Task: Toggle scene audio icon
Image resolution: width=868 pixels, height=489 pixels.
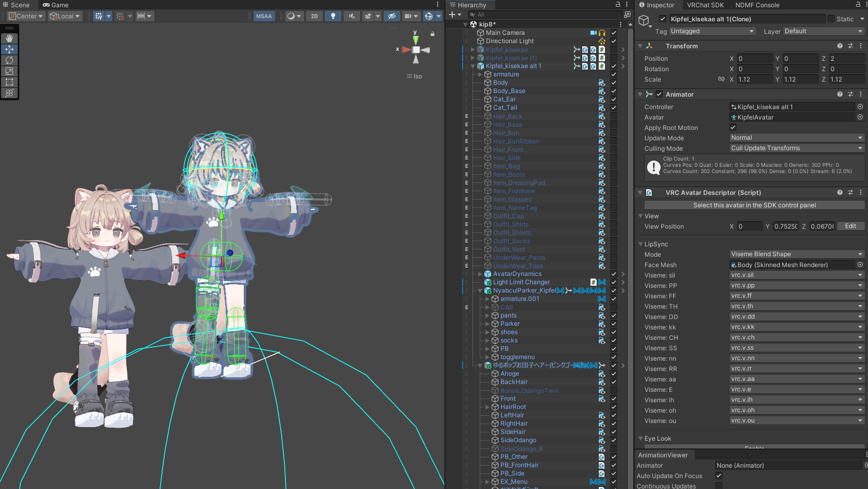Action: click(352, 16)
